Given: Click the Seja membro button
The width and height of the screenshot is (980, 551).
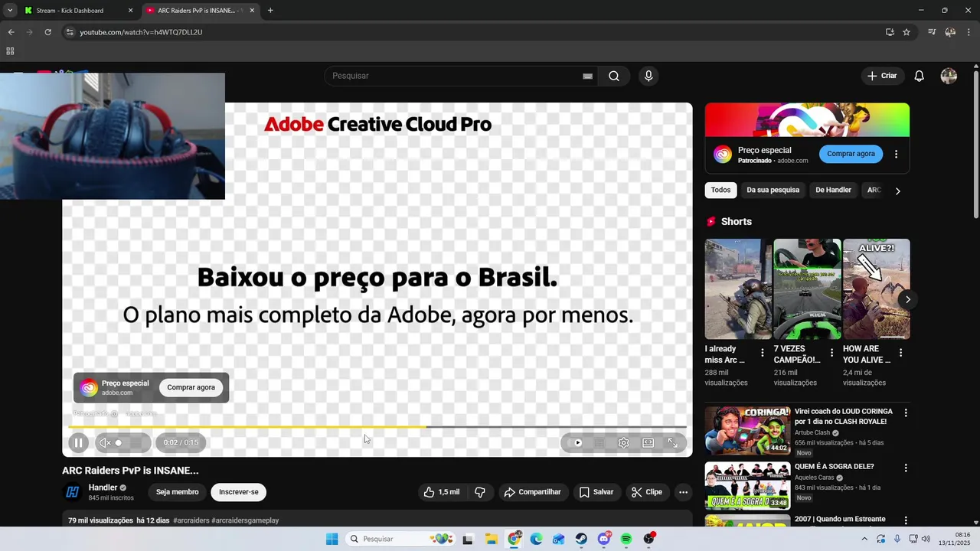Looking at the screenshot, I should (x=177, y=492).
